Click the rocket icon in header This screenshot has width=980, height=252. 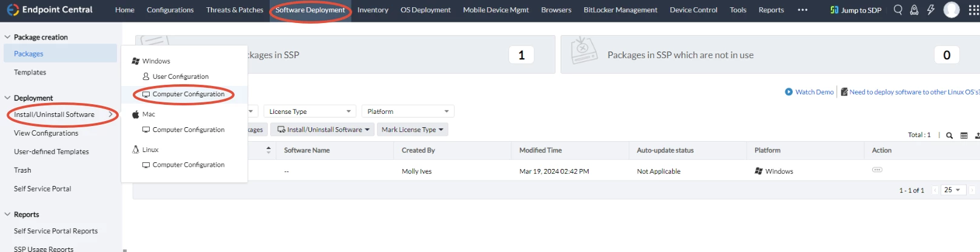(x=914, y=10)
